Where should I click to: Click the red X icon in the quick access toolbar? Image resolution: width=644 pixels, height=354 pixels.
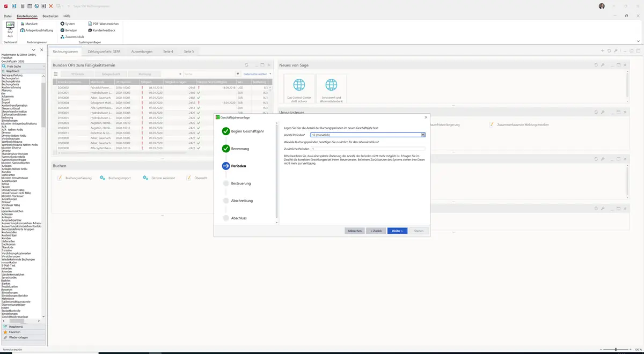[51, 6]
